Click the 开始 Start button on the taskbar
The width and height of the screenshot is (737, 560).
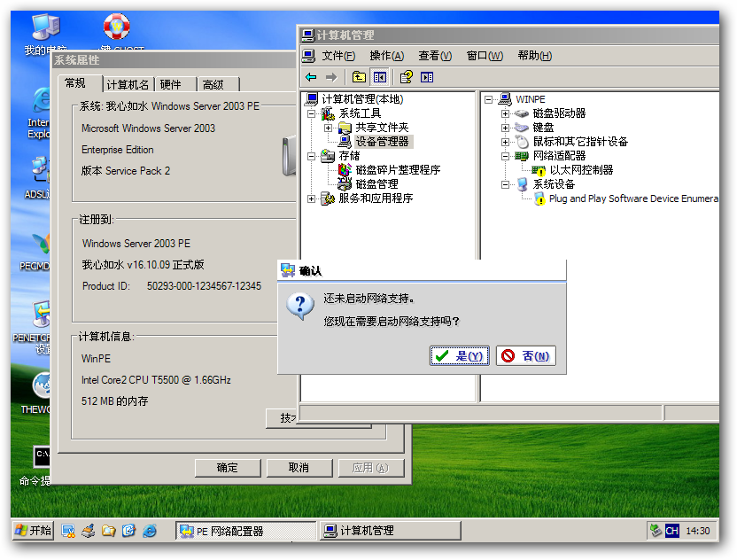click(34, 530)
